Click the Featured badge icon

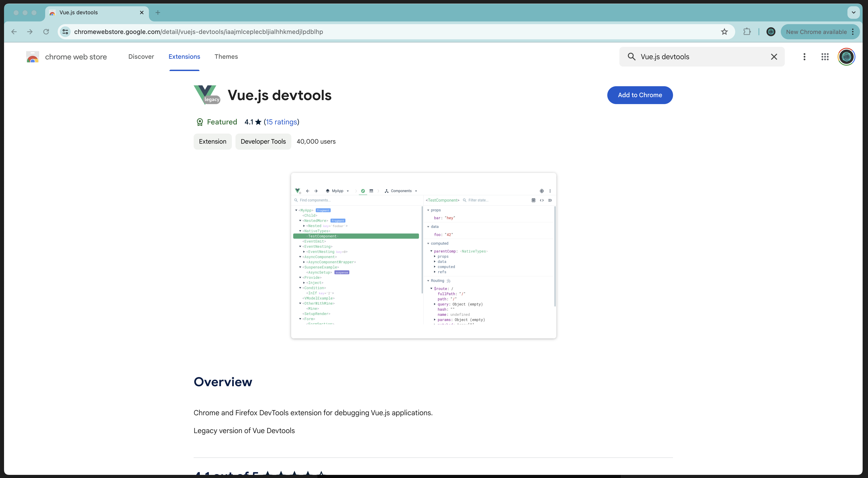coord(199,122)
